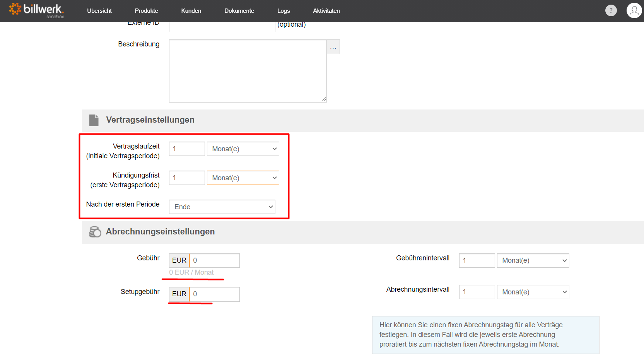Click the Setupgebühr amount field
Screen dimensions: 644x359
pyautogui.click(x=215, y=294)
